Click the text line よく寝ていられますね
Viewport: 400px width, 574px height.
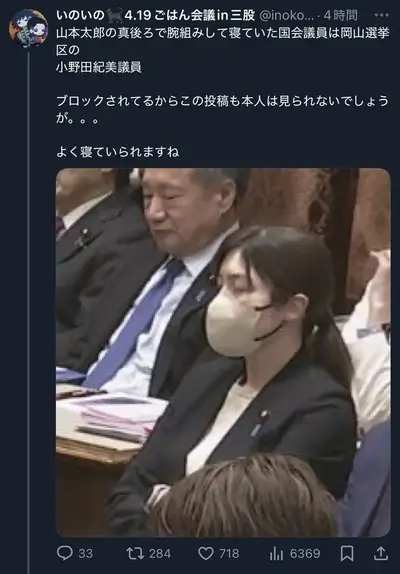point(118,152)
